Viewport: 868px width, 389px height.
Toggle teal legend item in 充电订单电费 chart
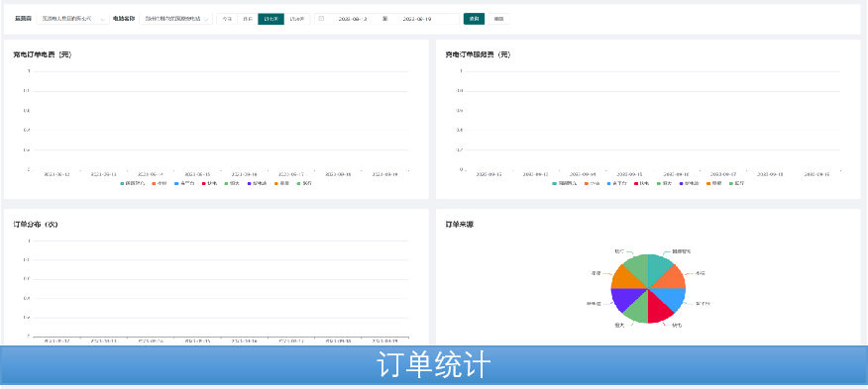(132, 183)
